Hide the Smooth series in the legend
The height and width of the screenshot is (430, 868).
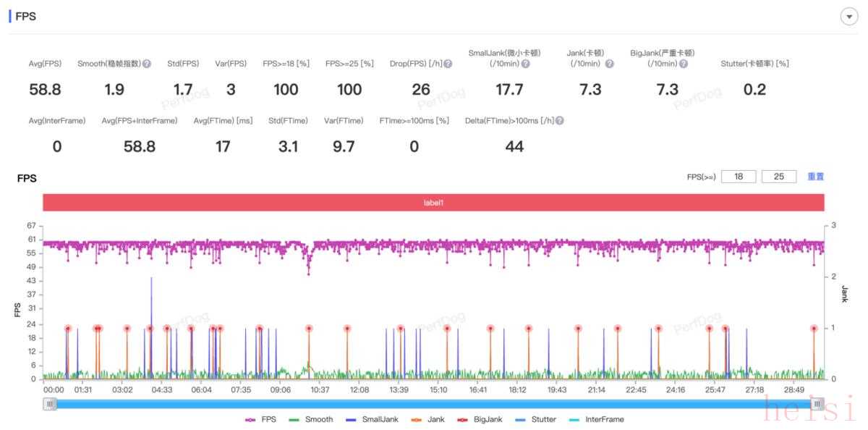point(311,419)
